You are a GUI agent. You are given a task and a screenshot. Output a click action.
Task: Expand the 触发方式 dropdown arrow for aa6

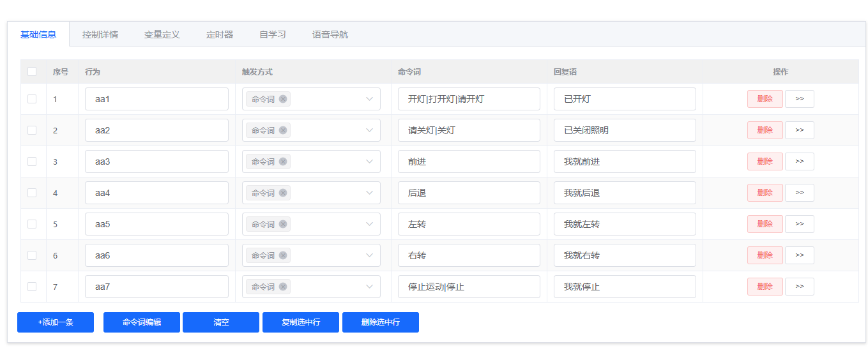tap(369, 255)
